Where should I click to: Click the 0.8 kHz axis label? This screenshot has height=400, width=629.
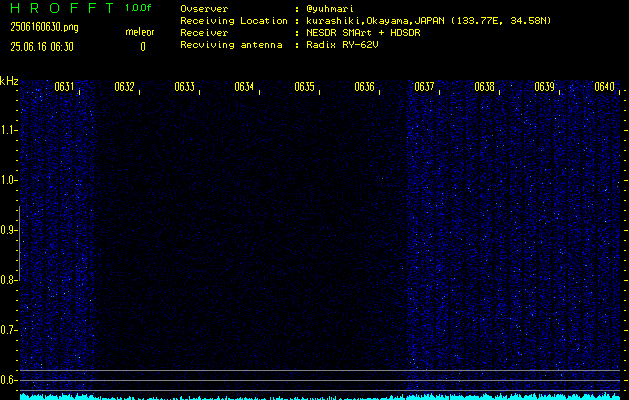pos(8,280)
